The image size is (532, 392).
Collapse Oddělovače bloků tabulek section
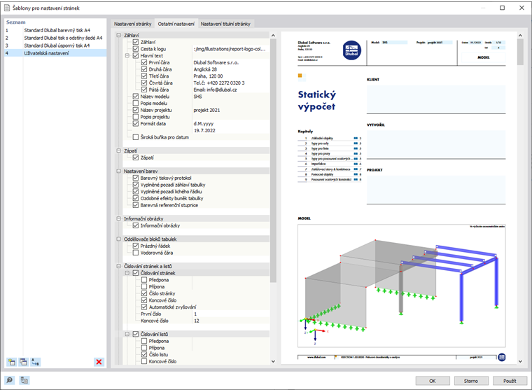point(119,239)
